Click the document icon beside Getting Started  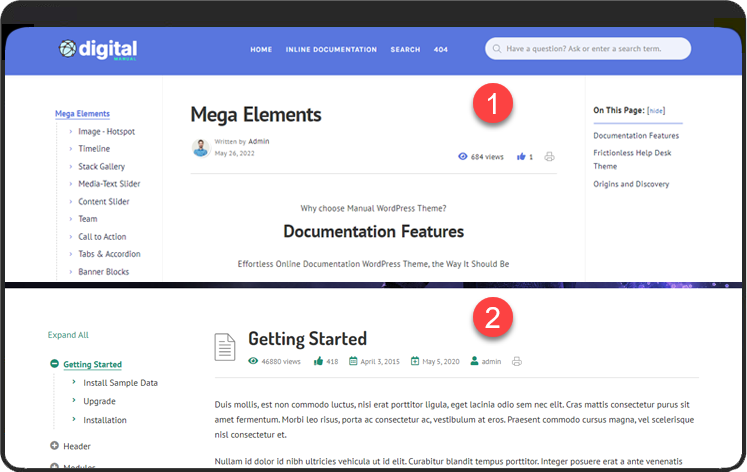226,347
